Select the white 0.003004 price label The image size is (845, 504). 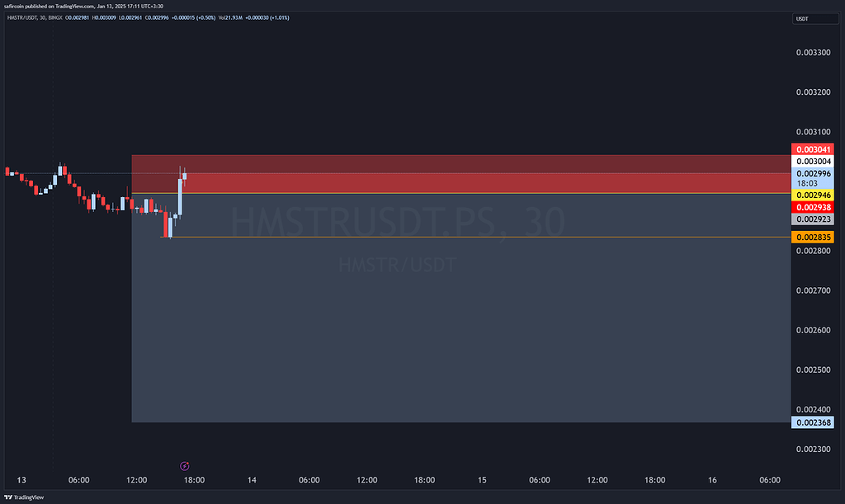tap(813, 162)
